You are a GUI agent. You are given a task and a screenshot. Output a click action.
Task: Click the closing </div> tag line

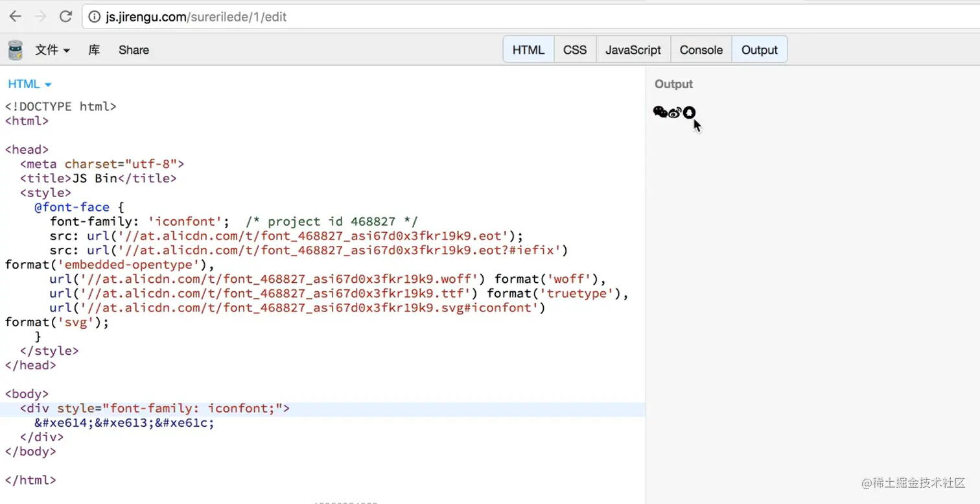(x=42, y=437)
